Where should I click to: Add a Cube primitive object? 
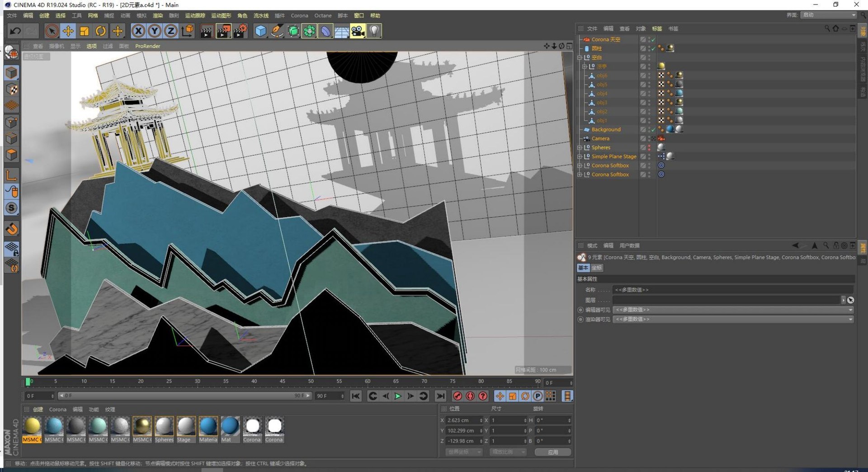[x=261, y=31]
